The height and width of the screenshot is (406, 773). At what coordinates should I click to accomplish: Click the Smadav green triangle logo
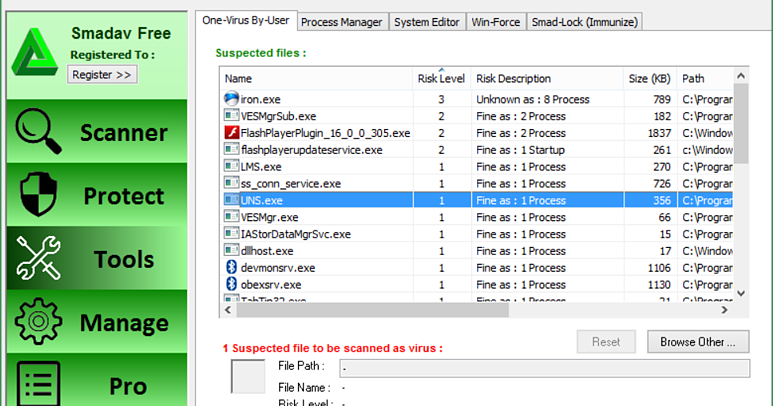(35, 53)
